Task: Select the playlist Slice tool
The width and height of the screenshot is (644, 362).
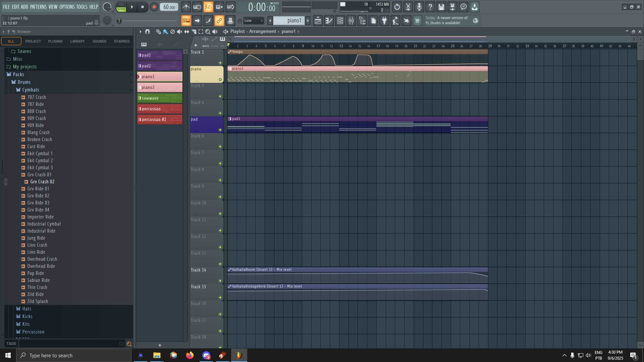Action: click(x=194, y=32)
